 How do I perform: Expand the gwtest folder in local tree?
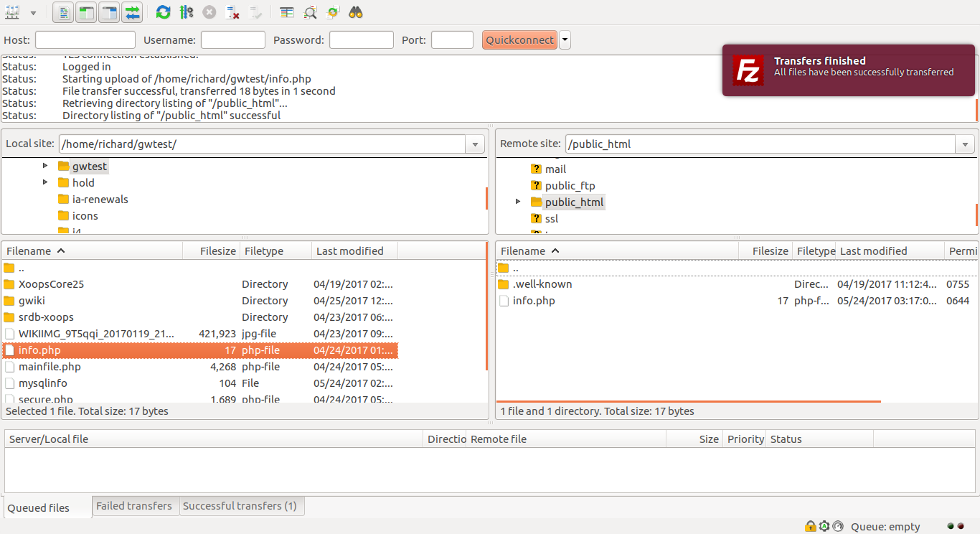(x=45, y=166)
